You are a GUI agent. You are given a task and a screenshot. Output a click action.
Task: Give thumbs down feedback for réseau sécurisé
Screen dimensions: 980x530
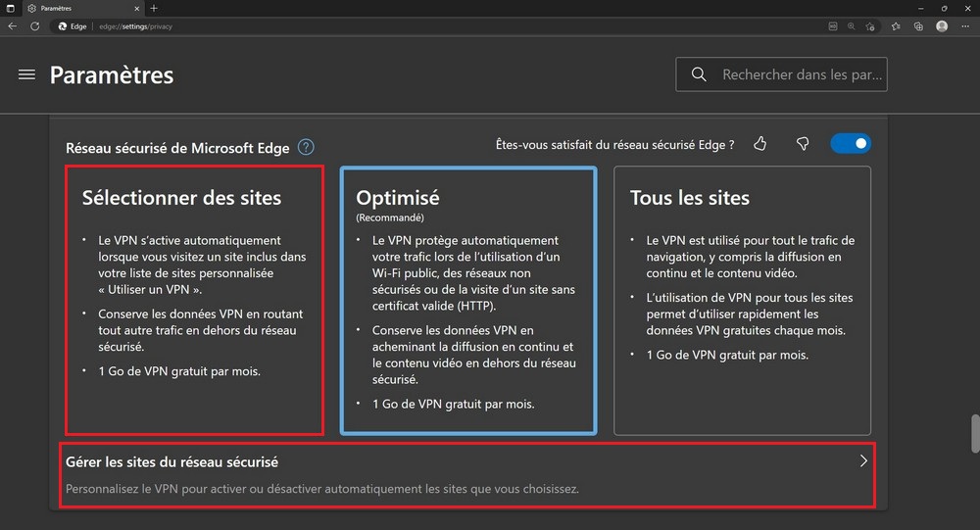803,144
